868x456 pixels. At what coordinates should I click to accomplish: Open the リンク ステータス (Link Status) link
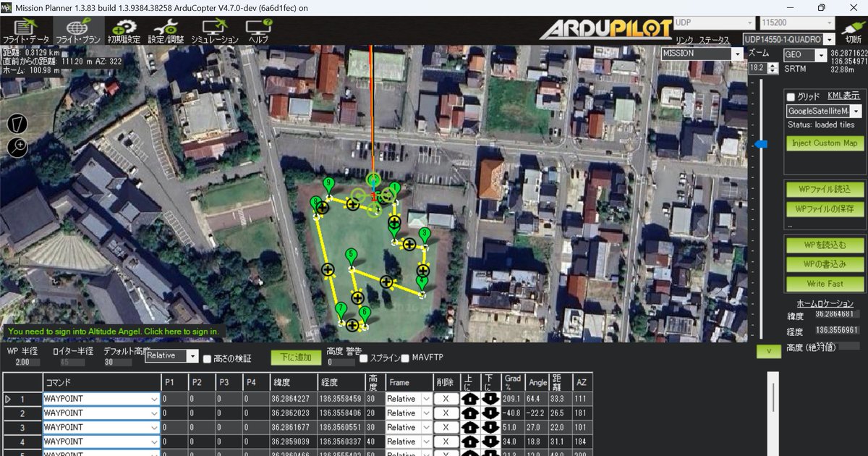[x=702, y=40]
